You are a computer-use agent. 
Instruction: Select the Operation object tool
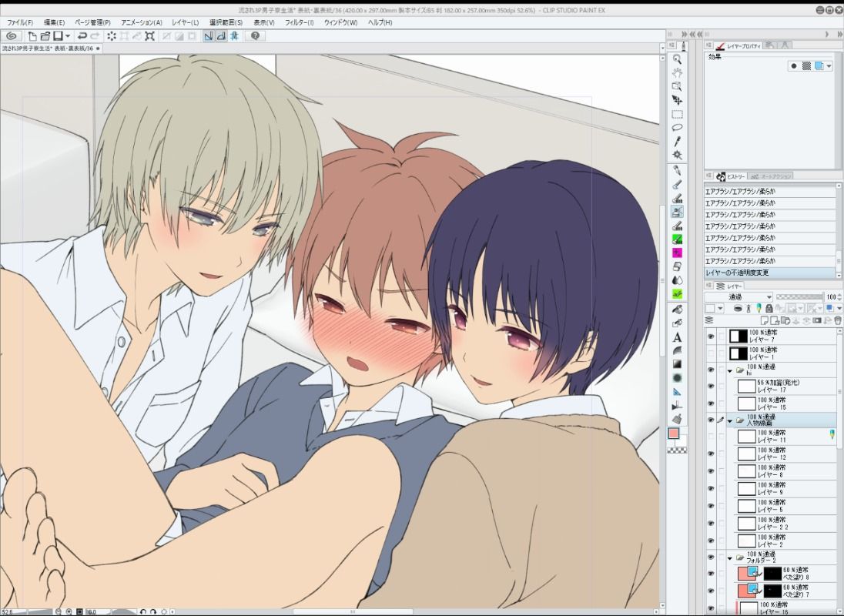point(677,86)
